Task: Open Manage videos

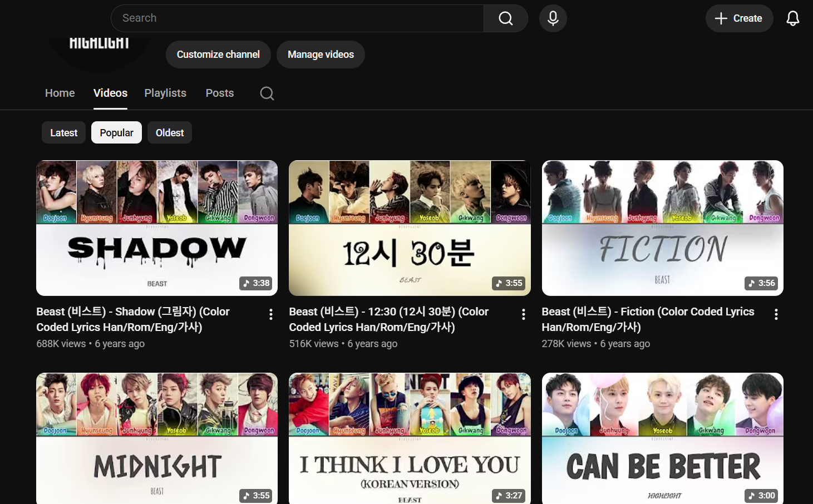Action: tap(321, 55)
